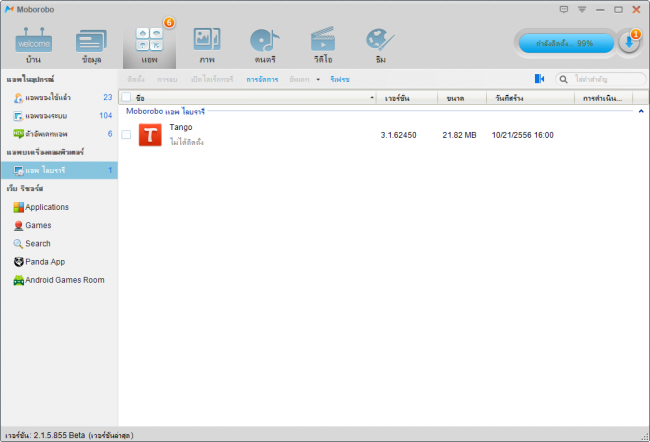Click the orange 6 badge on Apps
The width and height of the screenshot is (650, 442).
tap(169, 22)
